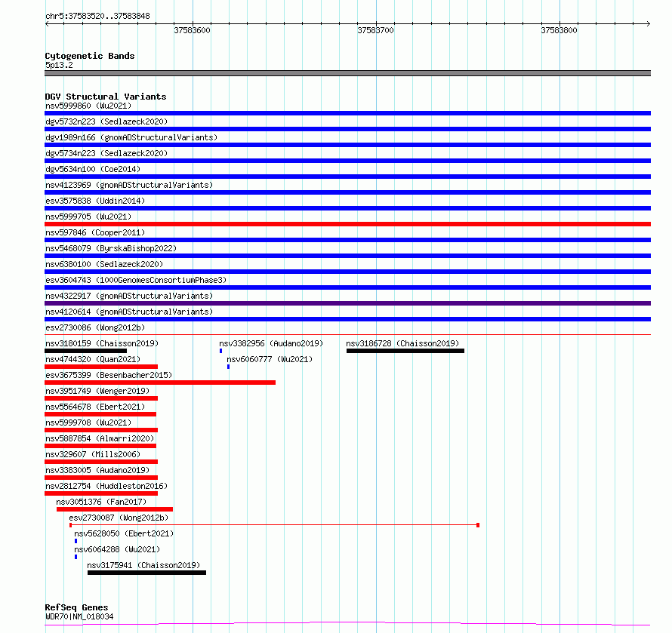Click the small blue marker under nsv6060777
672x633 pixels.
point(228,367)
